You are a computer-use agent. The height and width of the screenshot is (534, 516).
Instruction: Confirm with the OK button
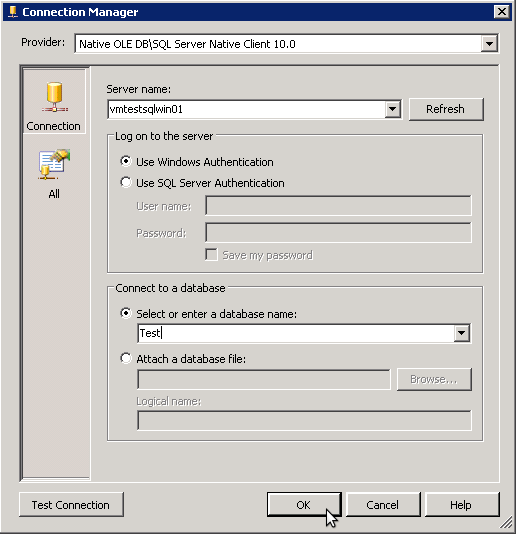(x=304, y=504)
